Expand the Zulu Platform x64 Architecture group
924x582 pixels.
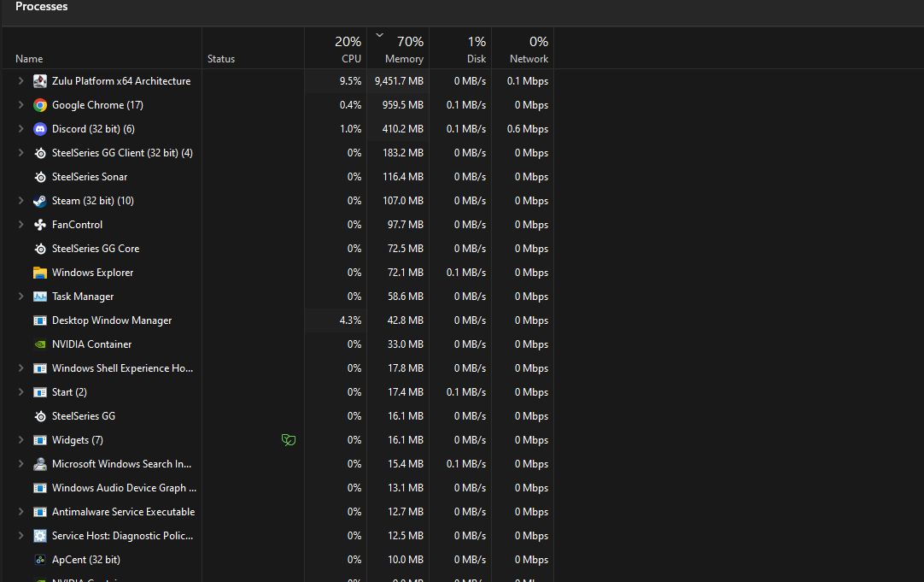(20, 81)
